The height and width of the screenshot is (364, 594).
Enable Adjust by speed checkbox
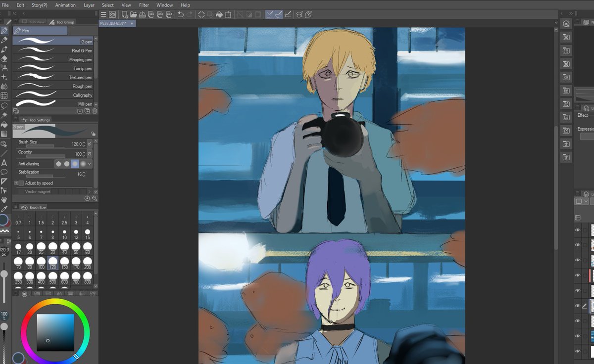pyautogui.click(x=21, y=183)
